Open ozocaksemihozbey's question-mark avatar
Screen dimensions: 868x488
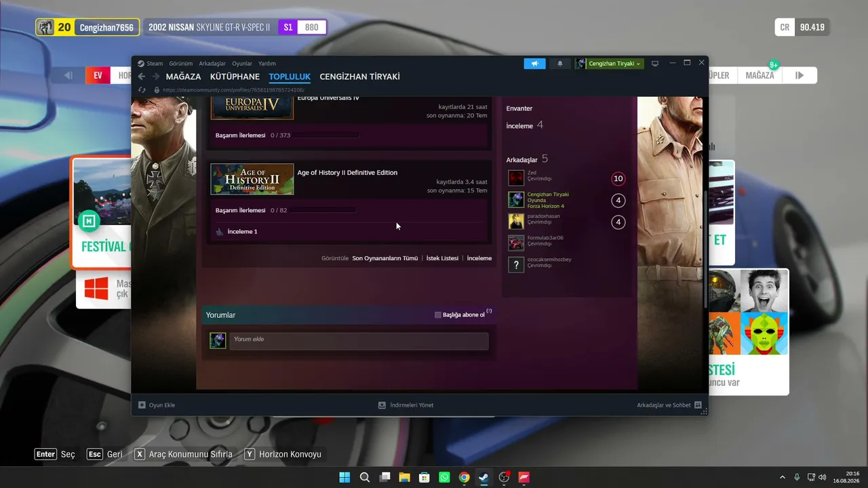click(x=516, y=265)
